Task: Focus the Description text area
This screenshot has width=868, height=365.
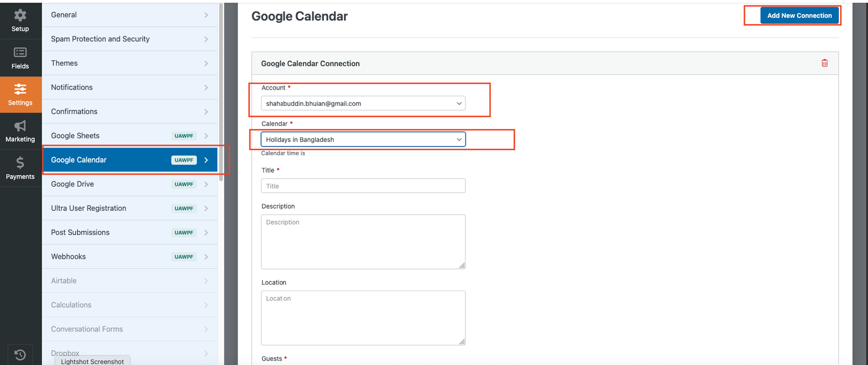Action: [363, 242]
